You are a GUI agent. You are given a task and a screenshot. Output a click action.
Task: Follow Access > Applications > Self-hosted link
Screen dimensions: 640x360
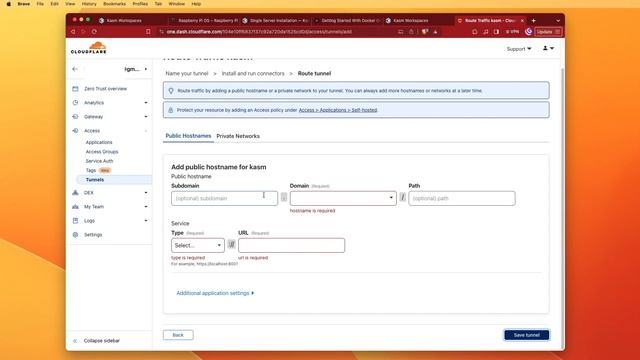(x=338, y=110)
